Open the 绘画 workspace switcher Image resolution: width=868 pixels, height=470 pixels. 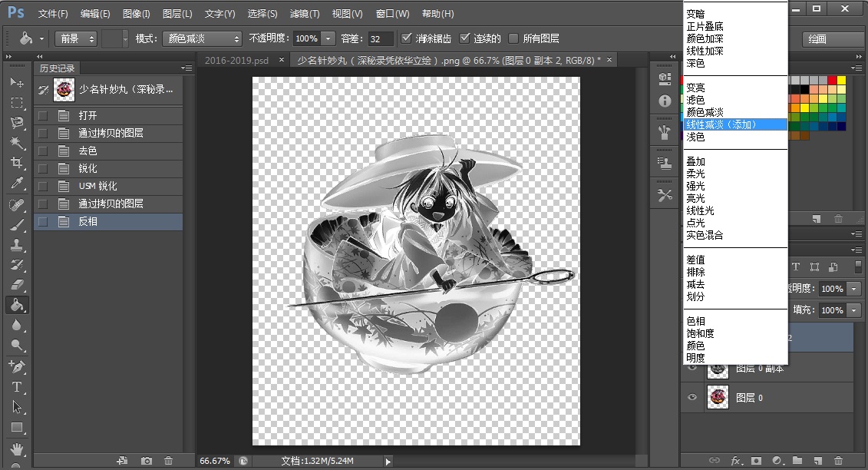tap(832, 39)
